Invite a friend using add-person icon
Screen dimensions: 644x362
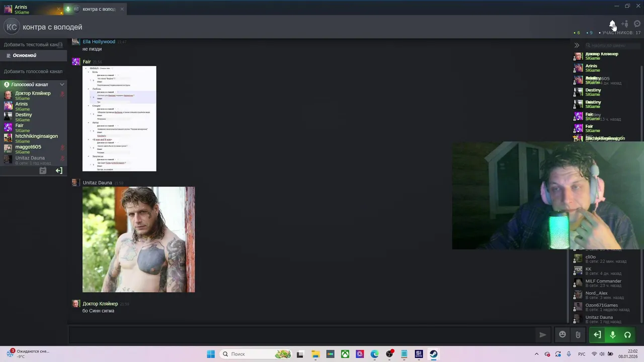tap(625, 24)
